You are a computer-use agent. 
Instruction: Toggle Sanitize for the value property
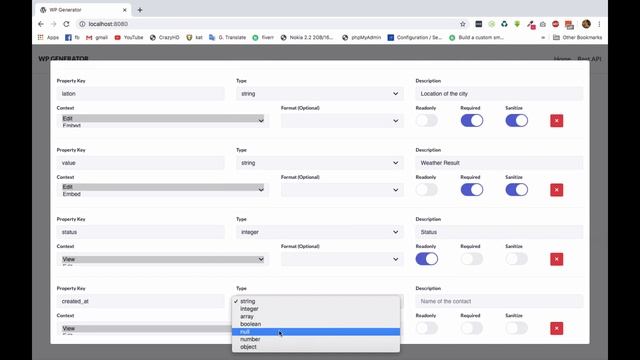(516, 189)
